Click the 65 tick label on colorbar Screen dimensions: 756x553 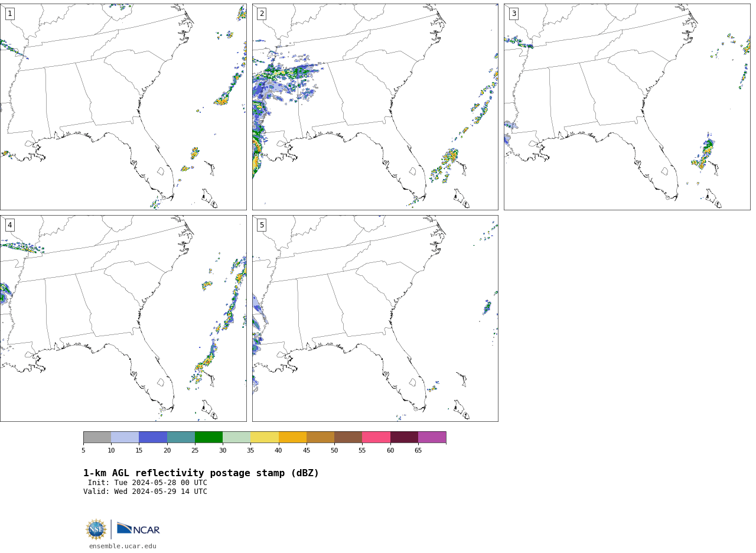(418, 451)
